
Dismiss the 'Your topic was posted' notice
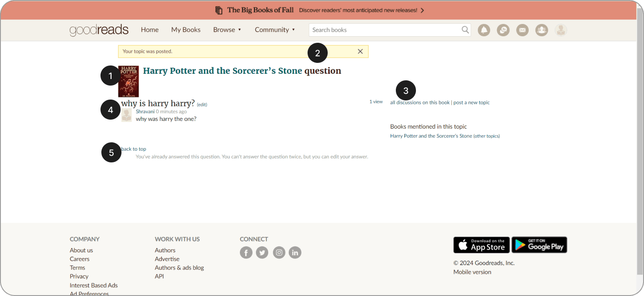360,52
